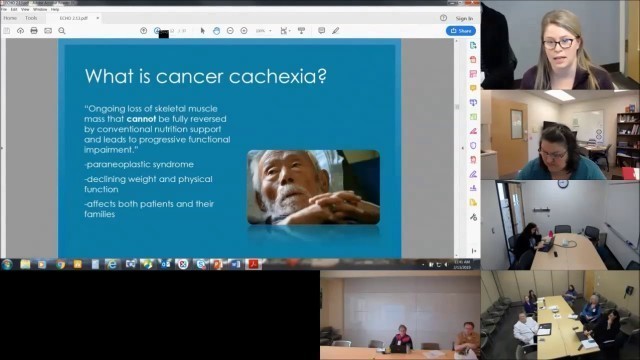
Task: Select the highlight pen tool
Action: click(335, 31)
